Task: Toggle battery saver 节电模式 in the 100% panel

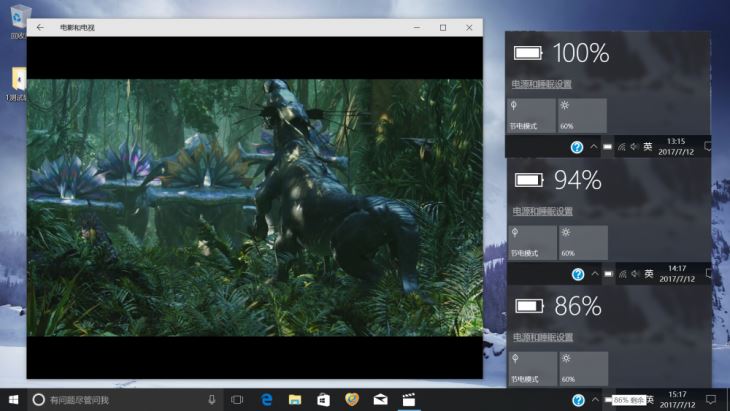Action: 531,115
